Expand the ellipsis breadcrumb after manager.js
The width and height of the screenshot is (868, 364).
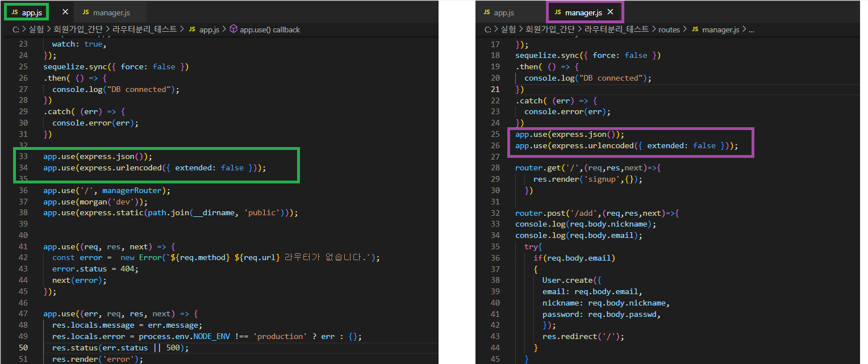click(x=752, y=30)
